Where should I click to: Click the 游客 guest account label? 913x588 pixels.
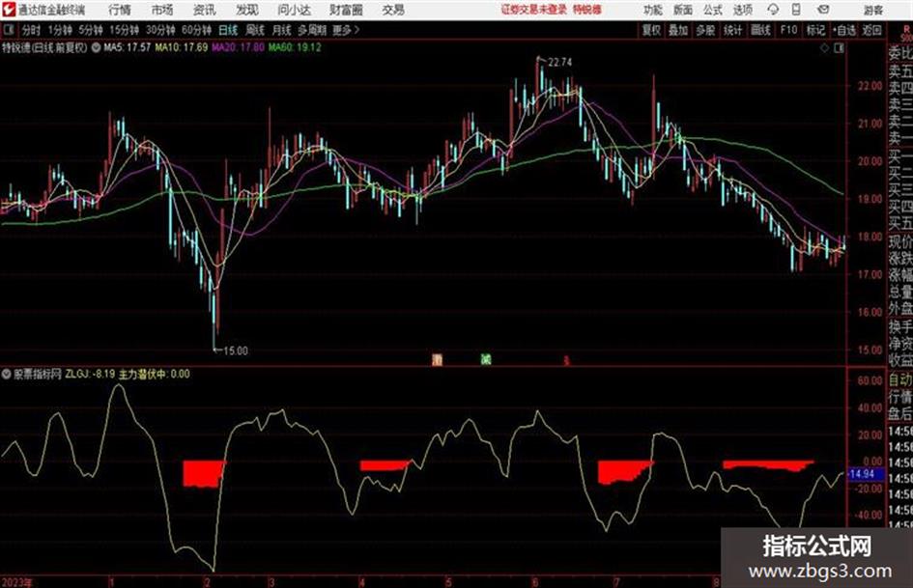click(x=872, y=10)
